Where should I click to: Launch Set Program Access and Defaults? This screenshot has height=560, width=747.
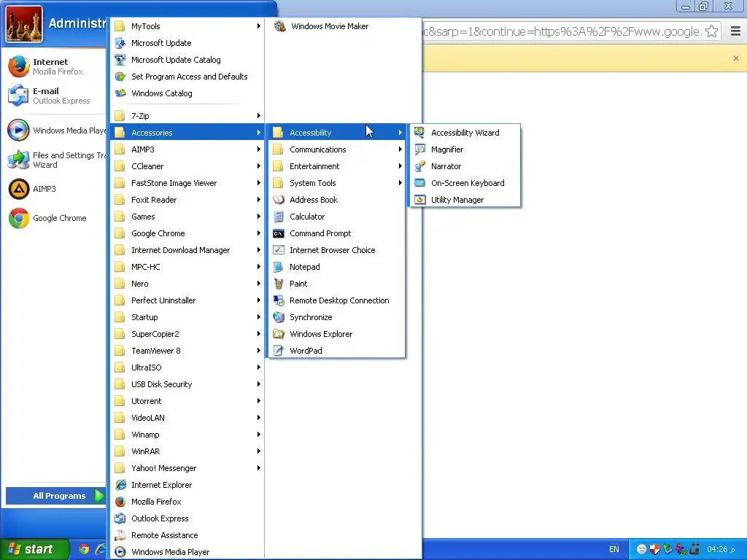click(x=187, y=76)
